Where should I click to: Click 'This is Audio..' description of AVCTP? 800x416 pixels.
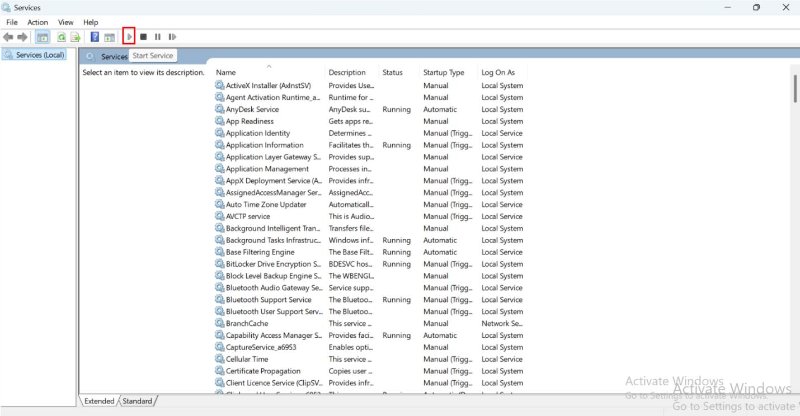[x=352, y=216]
